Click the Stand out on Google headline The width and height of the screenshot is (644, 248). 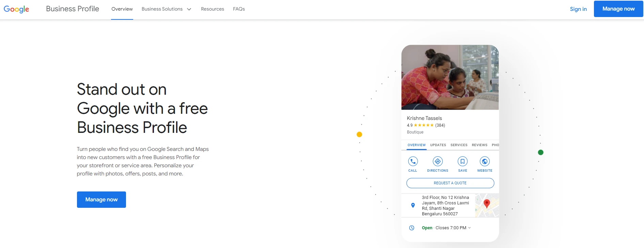pyautogui.click(x=142, y=108)
